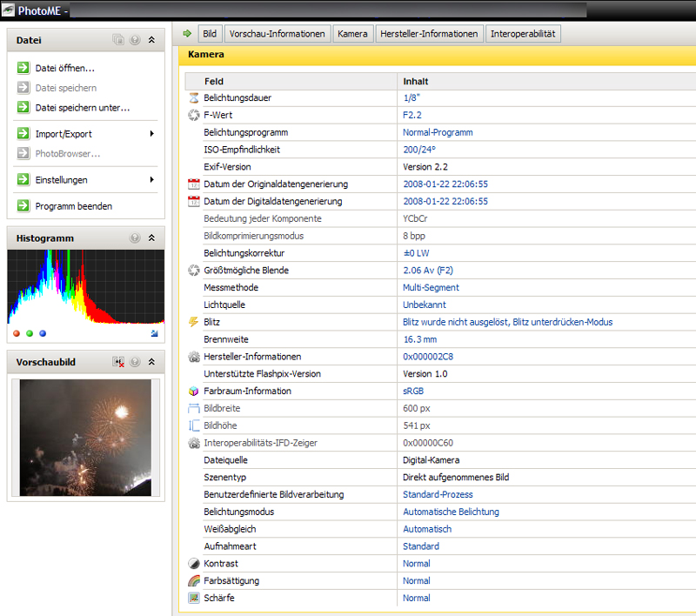Click the delete thumbnail icon in Vorschaubild header

(x=118, y=362)
